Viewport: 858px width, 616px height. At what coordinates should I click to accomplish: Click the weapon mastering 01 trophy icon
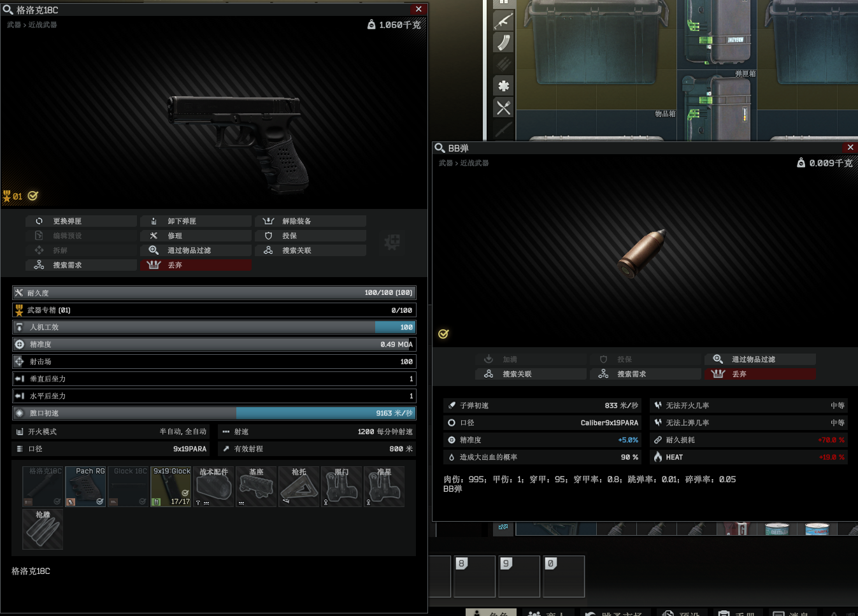point(8,196)
